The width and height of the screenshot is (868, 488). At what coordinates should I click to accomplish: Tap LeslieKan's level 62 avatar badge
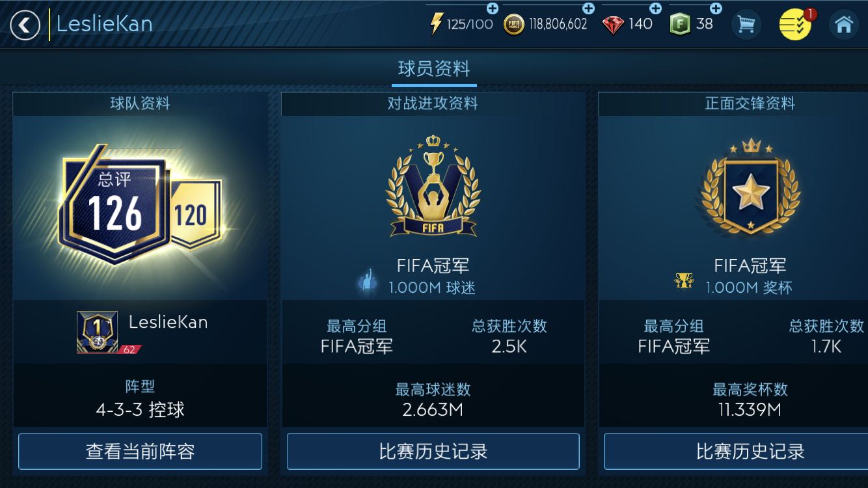pyautogui.click(x=98, y=332)
